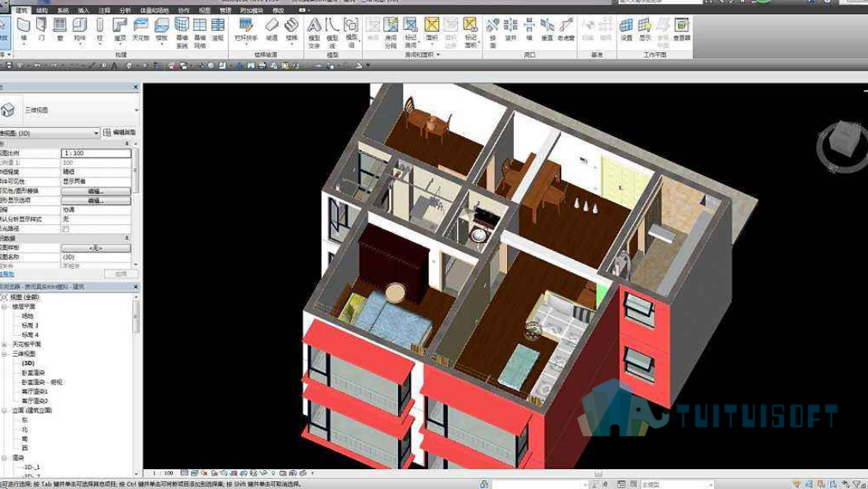Select the Mullion (竖梃) tool
This screenshot has height=489, width=868.
pos(218,29)
